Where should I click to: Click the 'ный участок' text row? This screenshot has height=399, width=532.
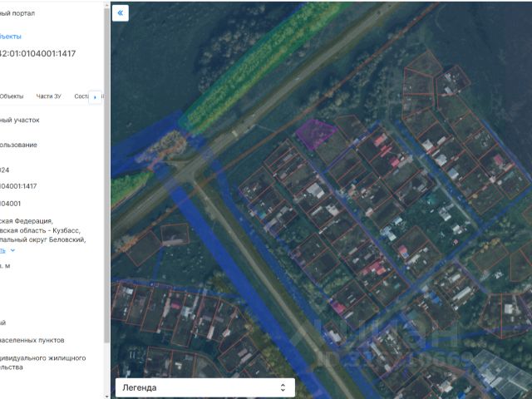(x=20, y=120)
